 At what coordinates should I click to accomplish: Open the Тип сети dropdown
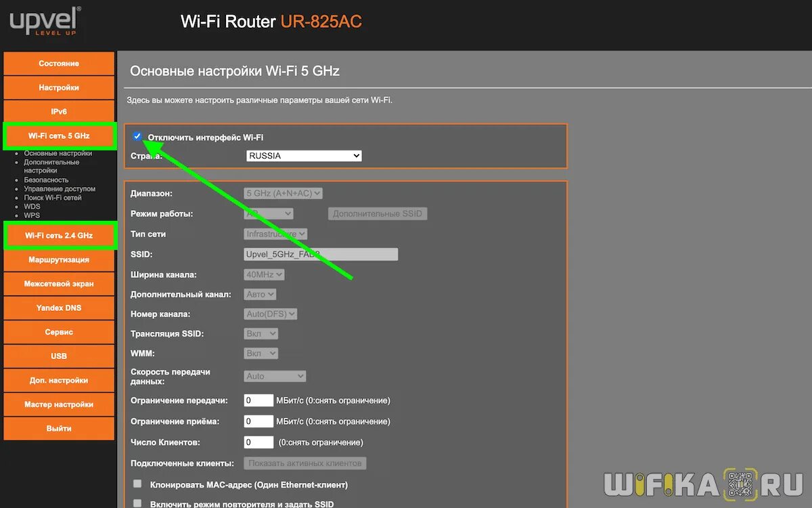276,234
